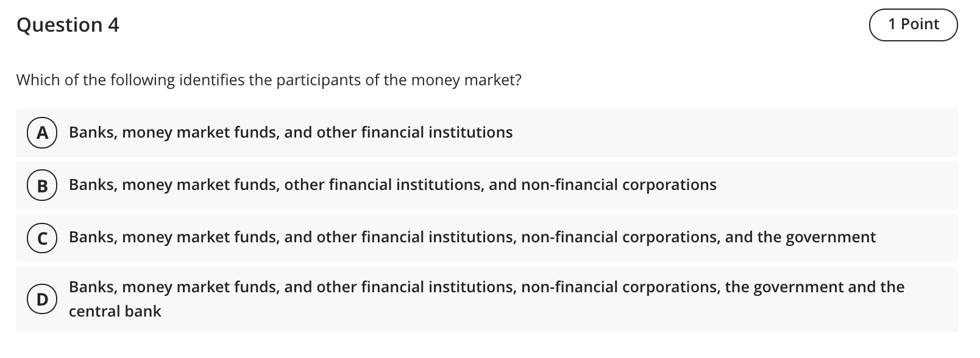Select the circled B answer marker
This screenshot has width=980, height=358.
click(x=42, y=185)
